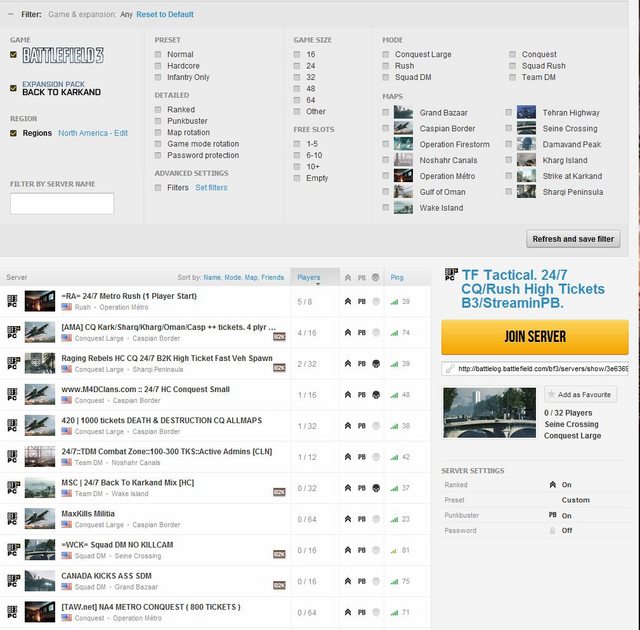Check the Team DM mode
Screen dimensions: 640x630
(x=513, y=77)
